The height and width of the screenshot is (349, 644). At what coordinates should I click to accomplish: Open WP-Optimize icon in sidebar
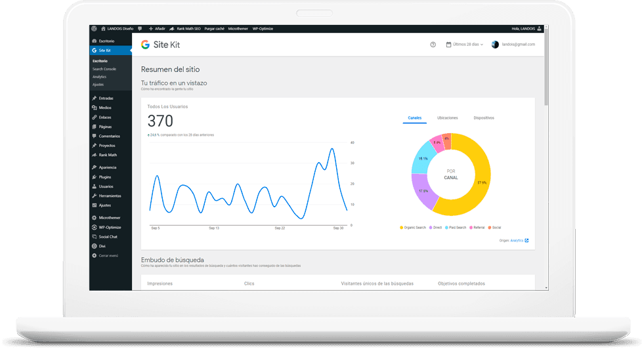[95, 228]
